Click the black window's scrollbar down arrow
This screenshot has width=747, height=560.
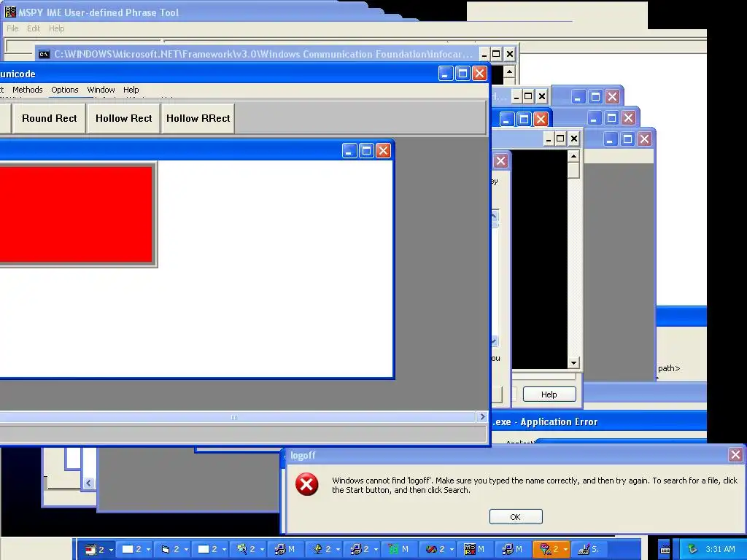click(573, 363)
